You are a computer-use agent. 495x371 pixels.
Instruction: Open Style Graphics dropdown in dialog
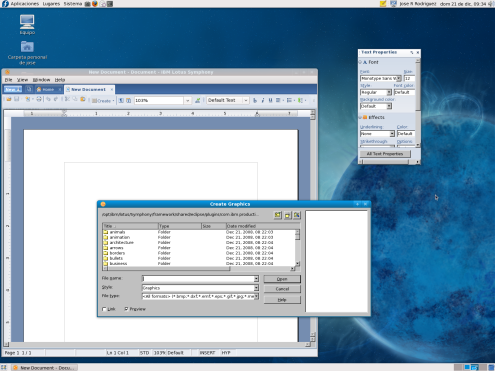pyautogui.click(x=256, y=288)
